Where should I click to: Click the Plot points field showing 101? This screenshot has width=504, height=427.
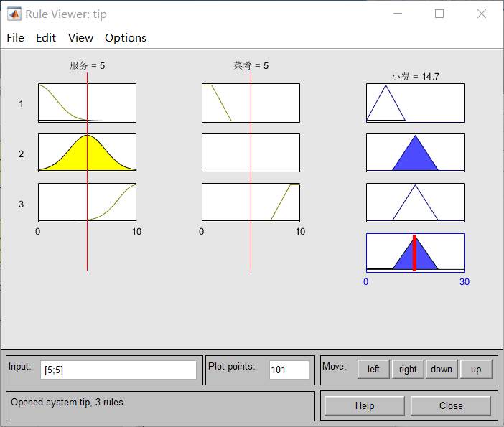(x=289, y=370)
